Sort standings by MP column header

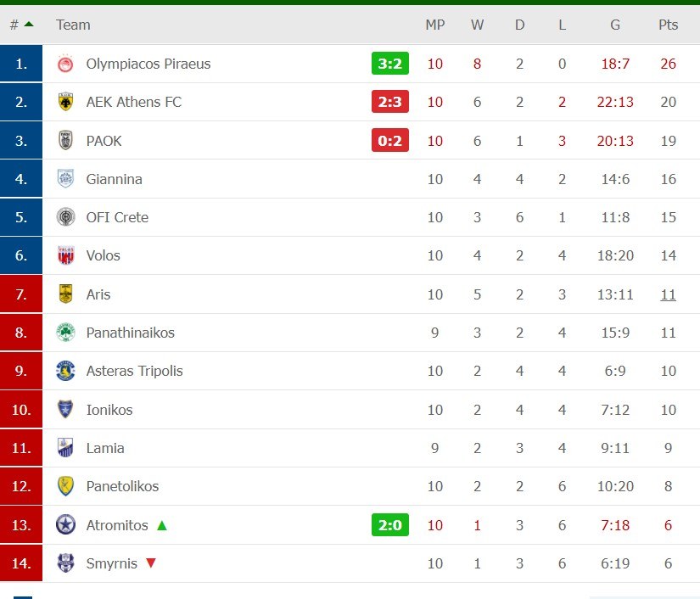(x=434, y=25)
